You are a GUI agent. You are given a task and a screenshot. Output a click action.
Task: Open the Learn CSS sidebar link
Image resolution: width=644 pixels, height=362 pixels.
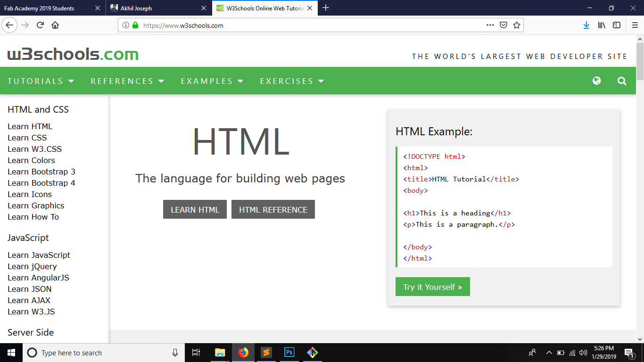pos(27,138)
